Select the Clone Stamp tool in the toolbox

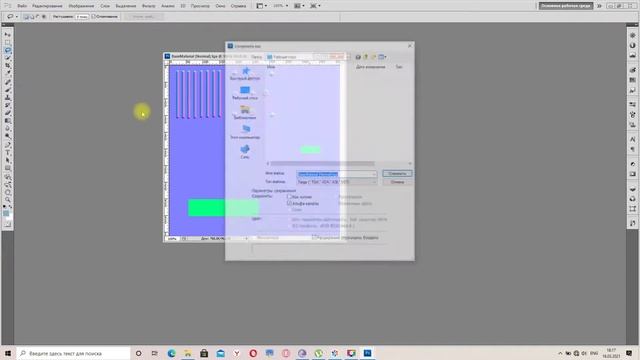pyautogui.click(x=8, y=98)
